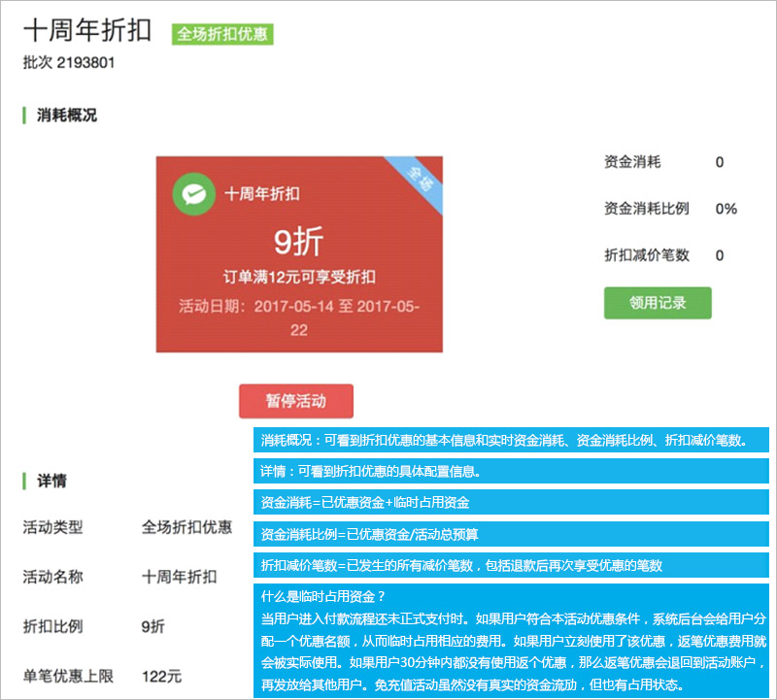The width and height of the screenshot is (777, 700).
Task: Click the 消耗概况 section heading
Action: (67, 115)
